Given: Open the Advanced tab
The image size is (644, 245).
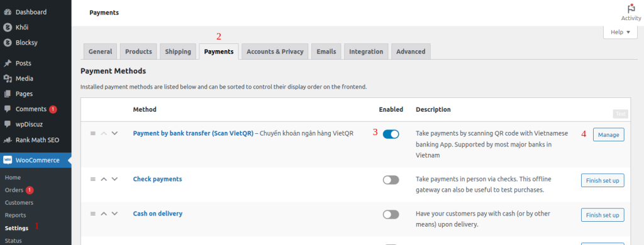Looking at the screenshot, I should [x=411, y=52].
